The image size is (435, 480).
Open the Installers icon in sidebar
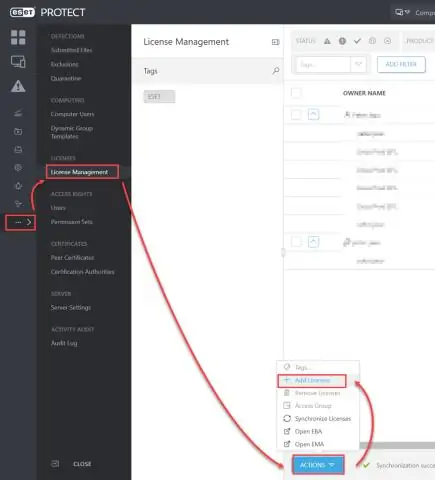click(x=18, y=150)
